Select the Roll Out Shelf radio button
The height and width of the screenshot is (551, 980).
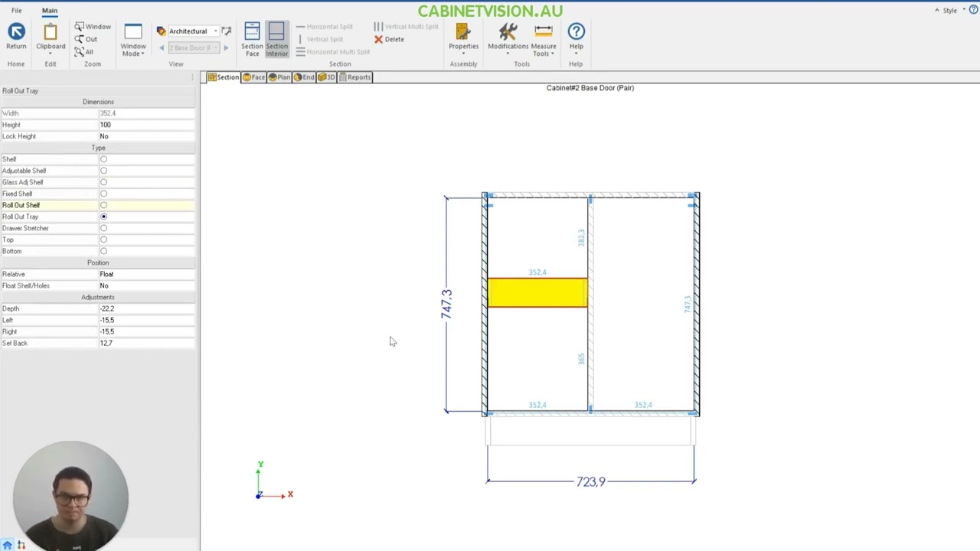pos(103,205)
